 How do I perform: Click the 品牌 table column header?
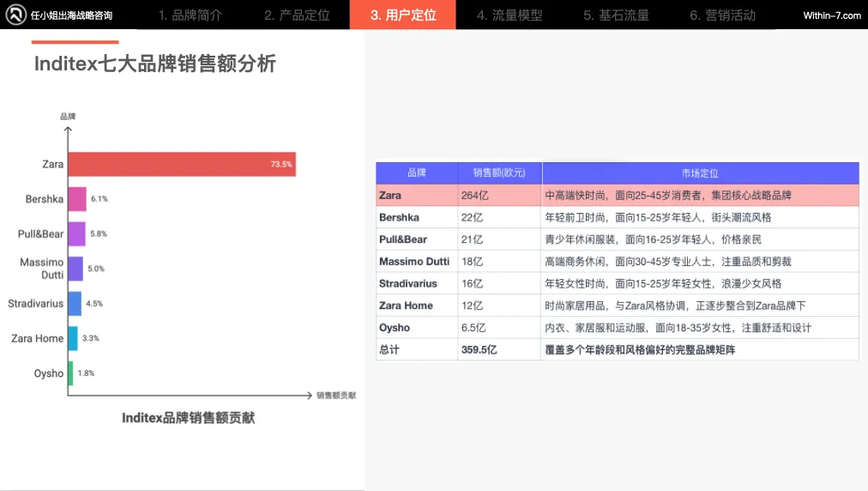(417, 173)
